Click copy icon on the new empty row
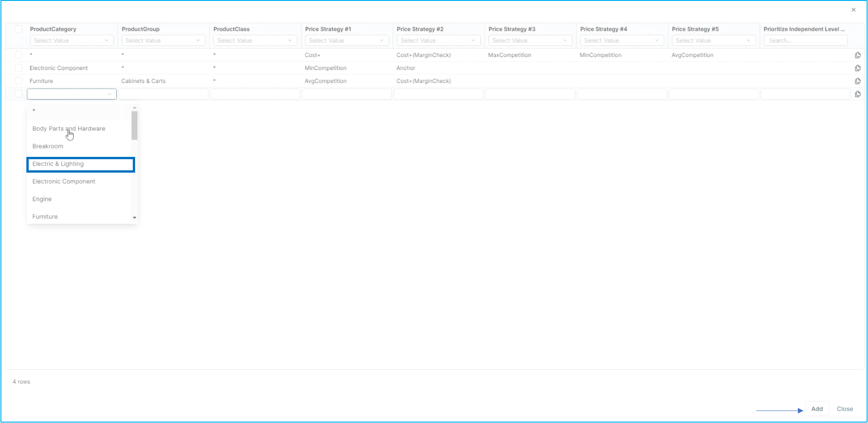 (857, 94)
